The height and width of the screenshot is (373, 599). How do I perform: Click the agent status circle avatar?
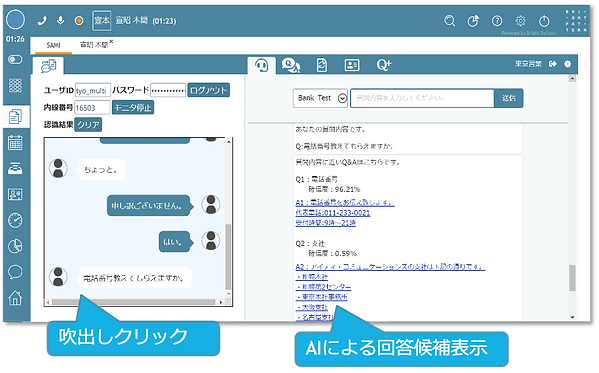(15, 20)
